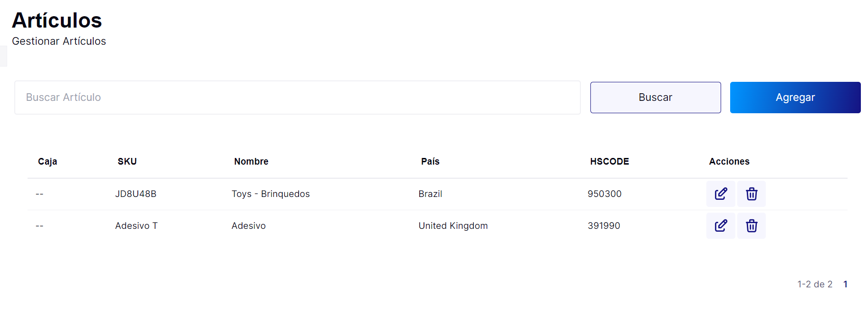
Task: Click the Buscar button
Action: click(656, 98)
